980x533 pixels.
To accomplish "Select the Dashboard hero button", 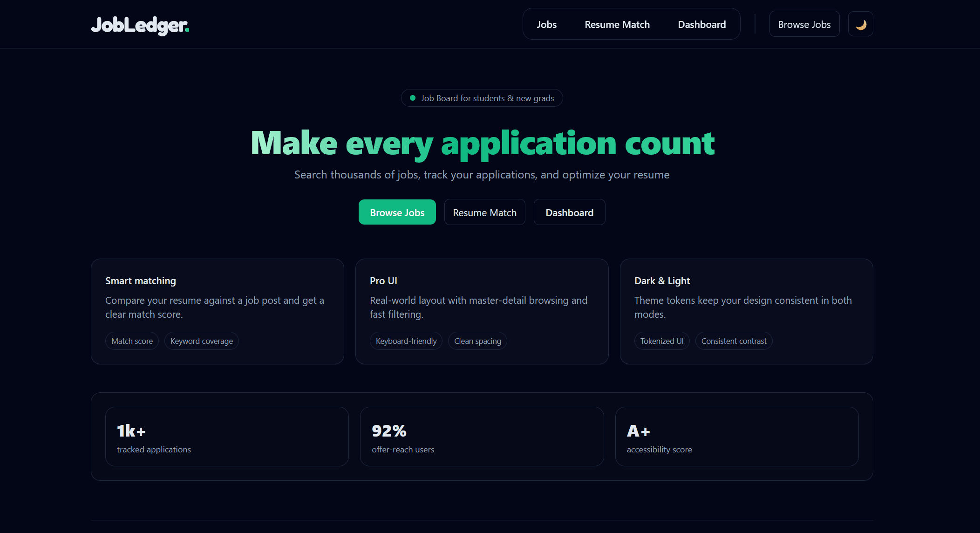I will pos(569,212).
